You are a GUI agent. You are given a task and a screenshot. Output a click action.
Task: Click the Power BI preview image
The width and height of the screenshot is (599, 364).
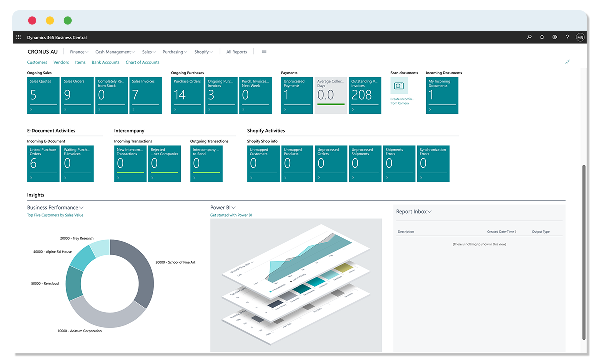pos(296,285)
